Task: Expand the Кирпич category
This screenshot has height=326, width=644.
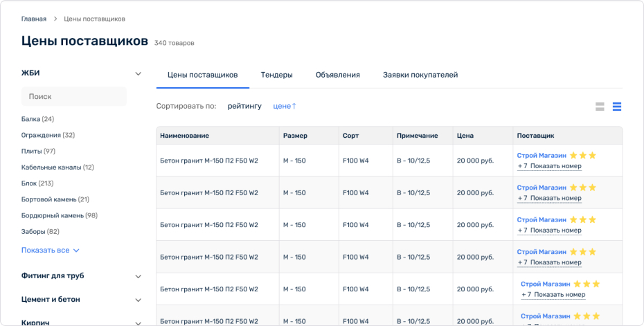Action: (x=138, y=322)
